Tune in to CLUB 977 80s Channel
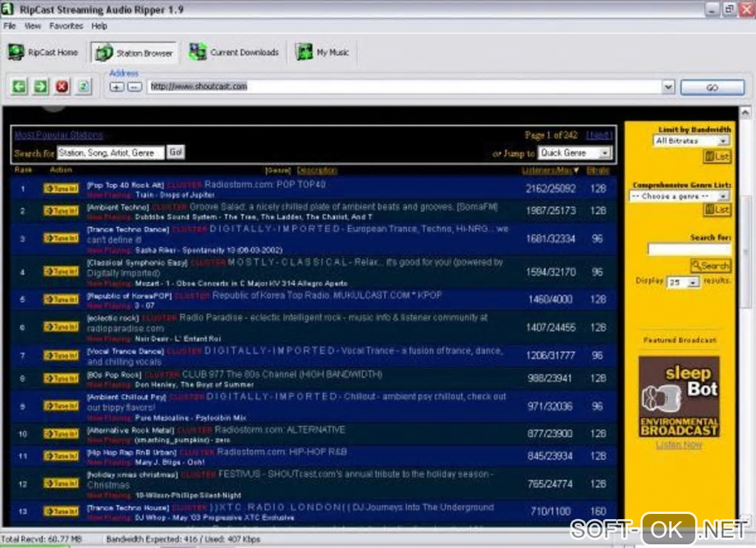Screen dimensions: 756x548 click(61, 378)
